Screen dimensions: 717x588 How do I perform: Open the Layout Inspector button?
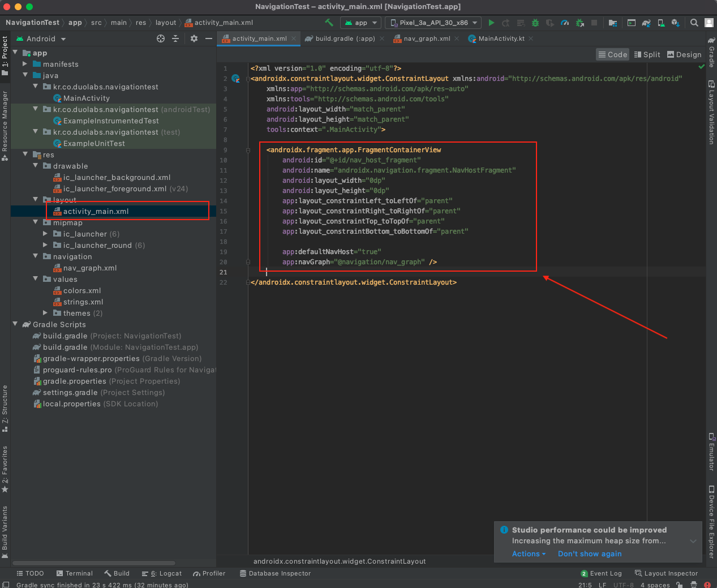coord(666,573)
